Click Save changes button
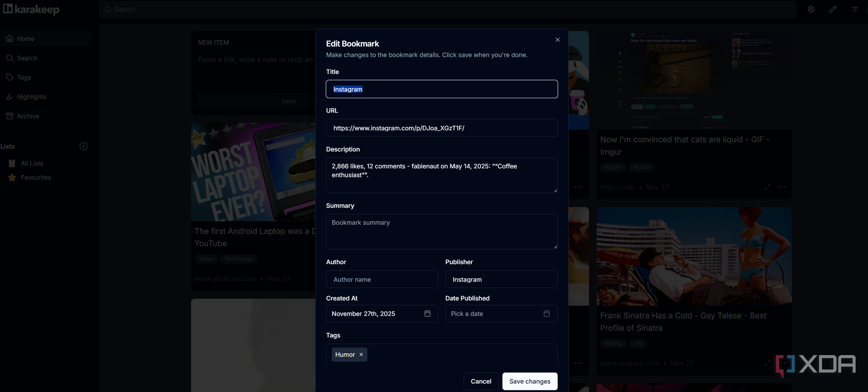 point(530,381)
